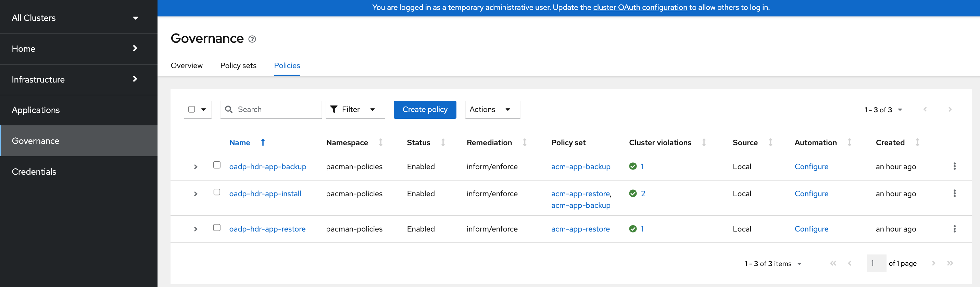Open kebab menu for oadp-hdr-app-restore row
Image resolution: width=980 pixels, height=287 pixels.
(954, 229)
